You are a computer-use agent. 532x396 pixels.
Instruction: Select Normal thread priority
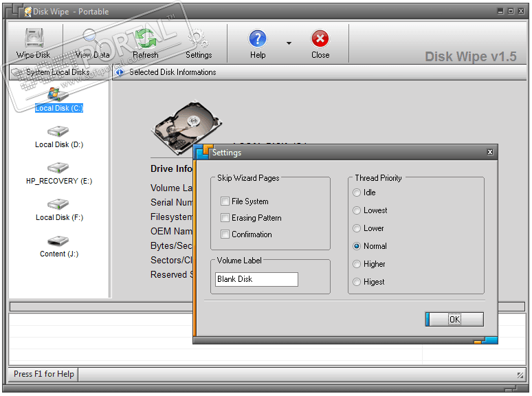pos(357,246)
